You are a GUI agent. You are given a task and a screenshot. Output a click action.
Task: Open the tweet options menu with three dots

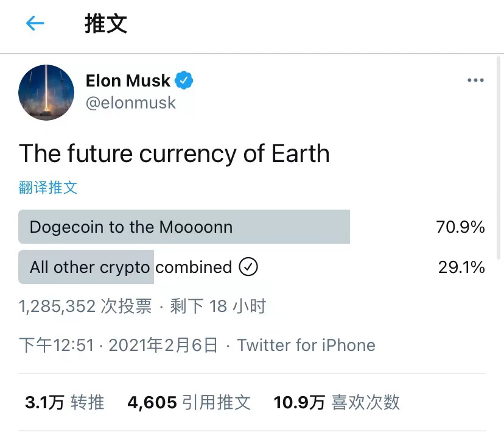pyautogui.click(x=475, y=80)
